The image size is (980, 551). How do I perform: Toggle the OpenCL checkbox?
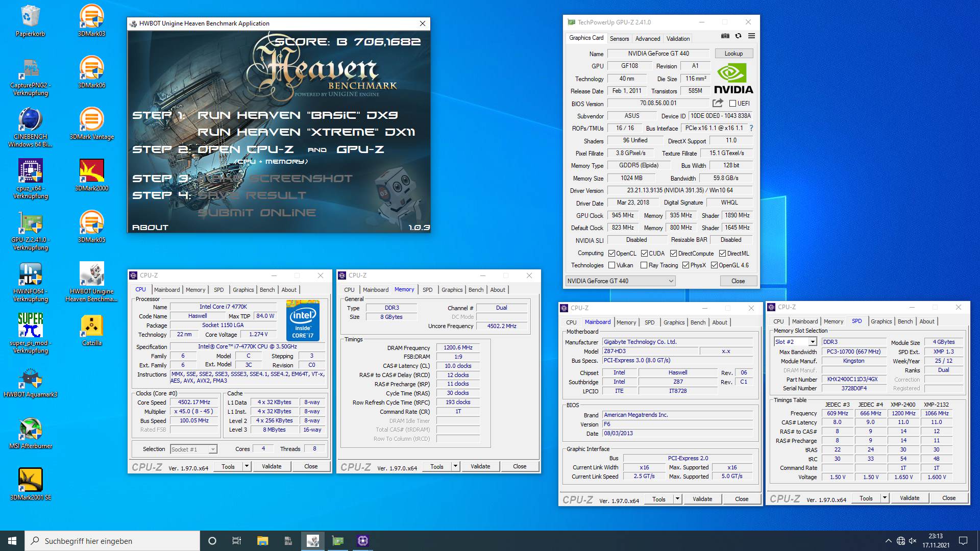(x=611, y=254)
